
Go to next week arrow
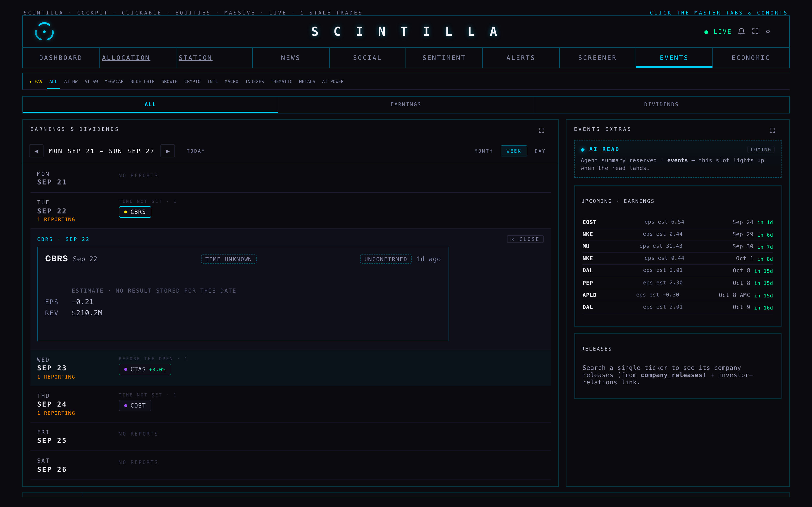tap(168, 151)
